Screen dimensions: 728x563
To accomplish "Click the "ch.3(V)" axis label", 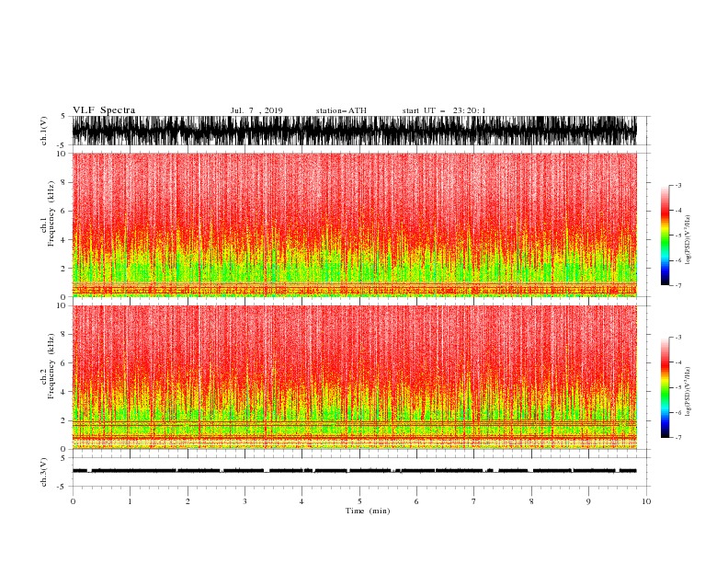I will tap(44, 472).
